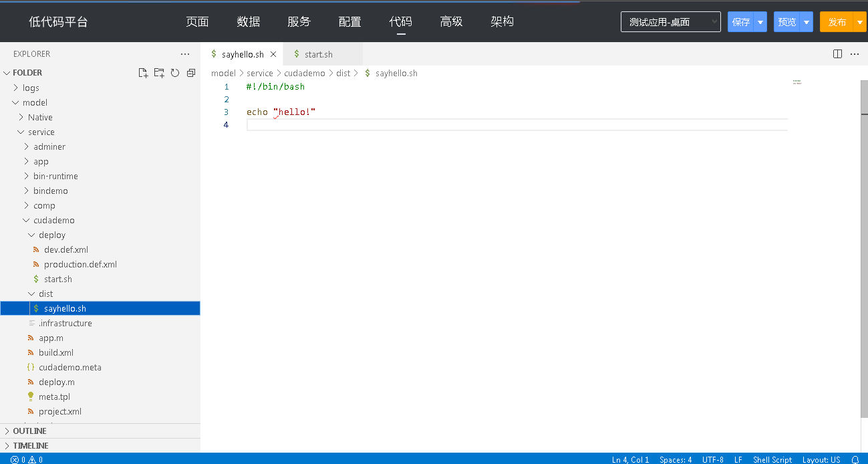Click the 保存 button
The image size is (868, 464).
(x=741, y=22)
